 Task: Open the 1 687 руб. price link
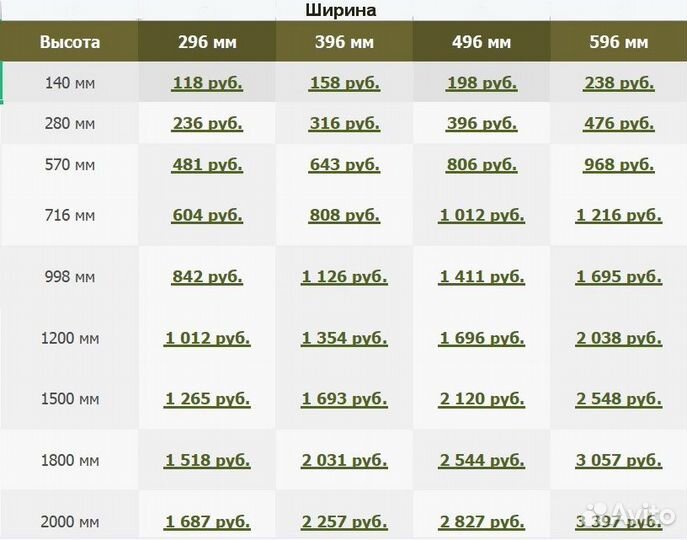(207, 521)
